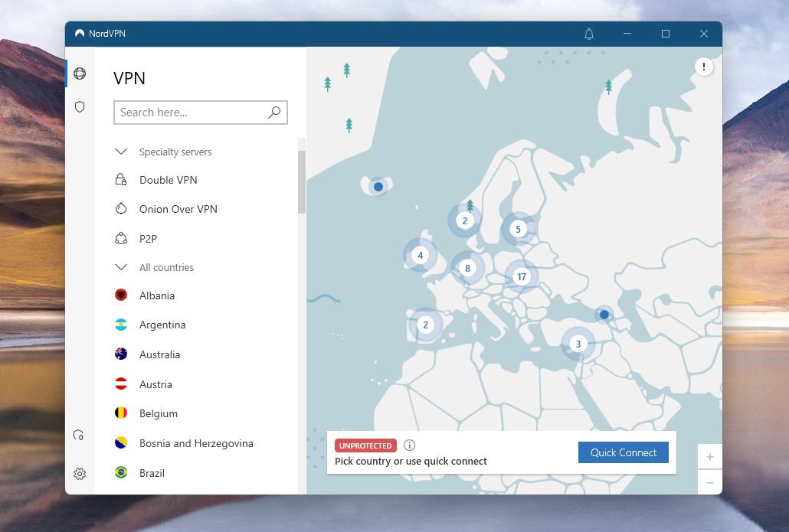Maximize the NordVPN window
The image size is (789, 532).
tap(665, 34)
